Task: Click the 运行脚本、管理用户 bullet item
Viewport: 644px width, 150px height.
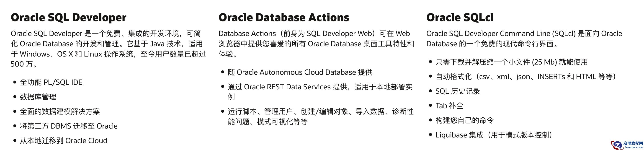Action: point(320,111)
